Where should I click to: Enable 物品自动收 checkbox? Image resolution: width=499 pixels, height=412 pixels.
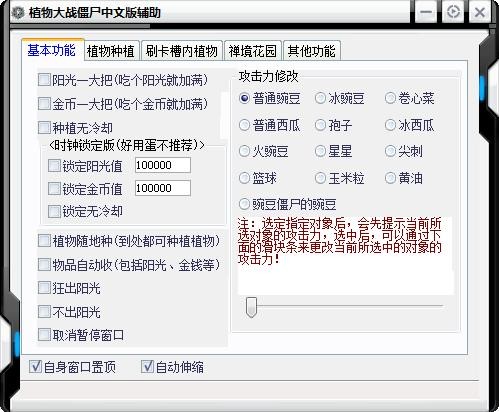click(44, 265)
